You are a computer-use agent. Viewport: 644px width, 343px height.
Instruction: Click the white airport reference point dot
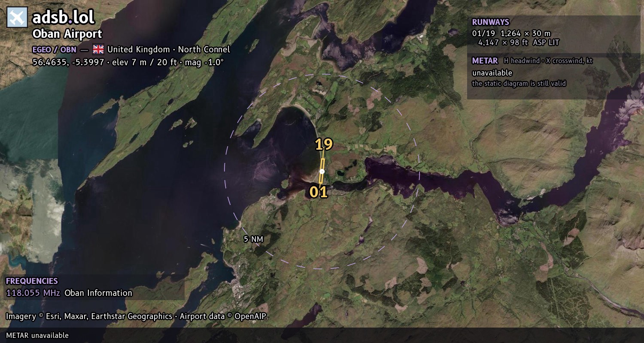(322, 171)
